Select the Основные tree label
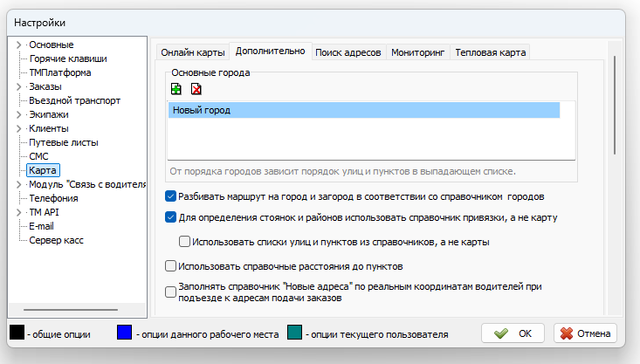This screenshot has width=640, height=364. pos(52,45)
